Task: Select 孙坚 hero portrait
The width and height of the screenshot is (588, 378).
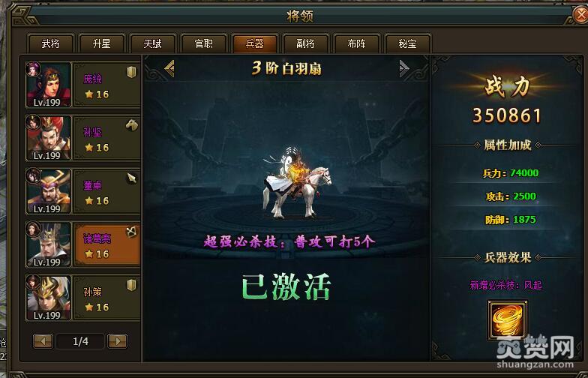Action: point(48,138)
